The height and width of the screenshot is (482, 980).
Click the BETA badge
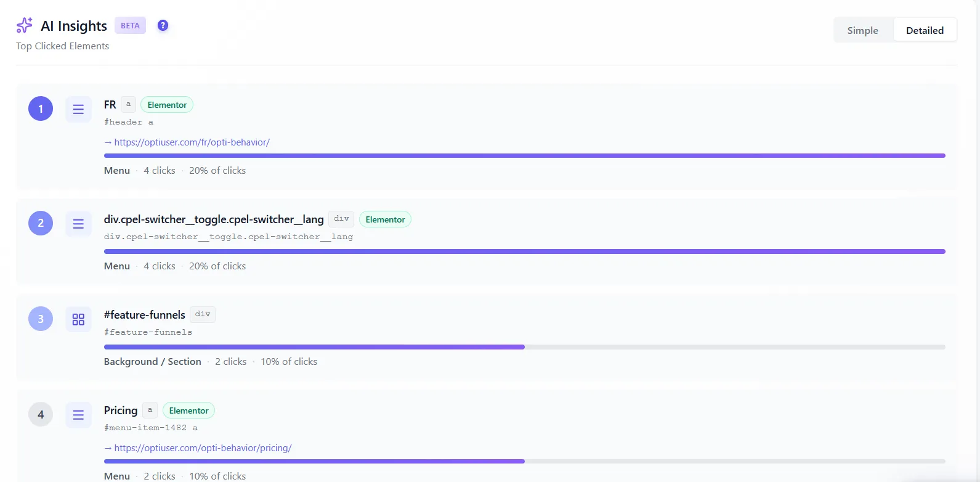point(130,25)
